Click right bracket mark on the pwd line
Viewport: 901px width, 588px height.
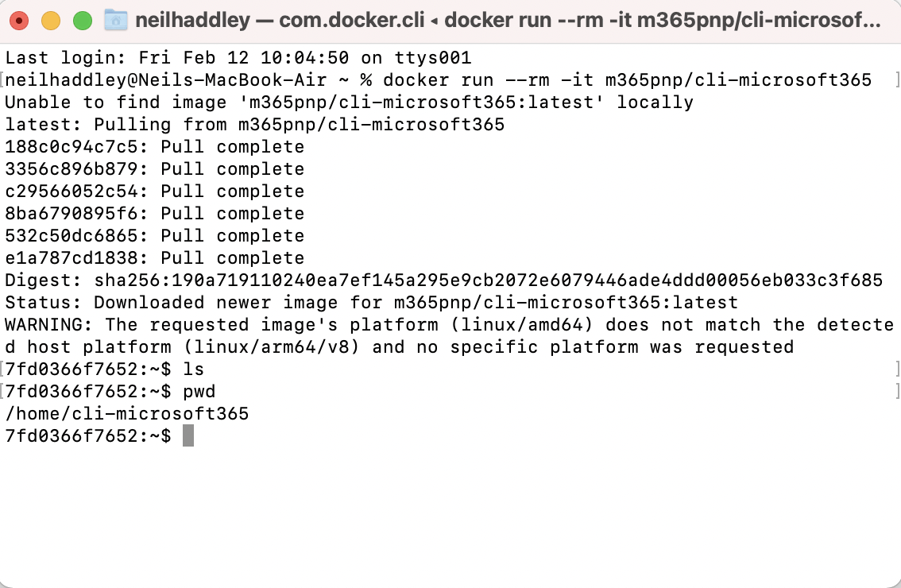click(x=896, y=392)
